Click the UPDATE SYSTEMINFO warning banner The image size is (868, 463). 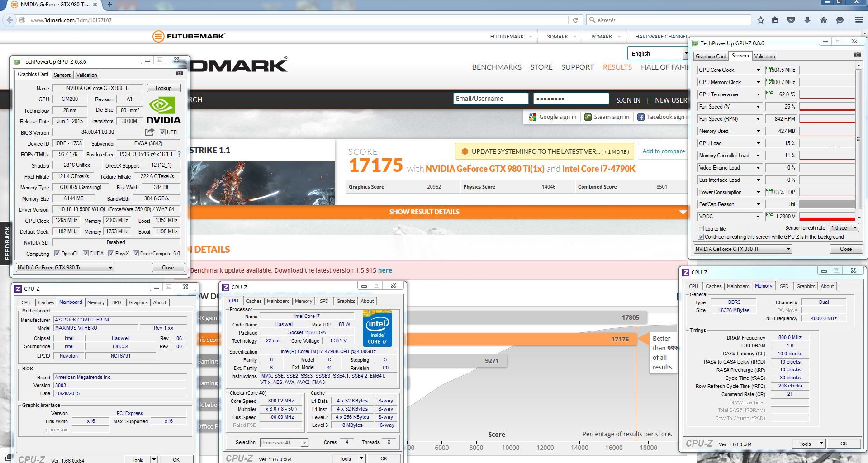tap(545, 151)
